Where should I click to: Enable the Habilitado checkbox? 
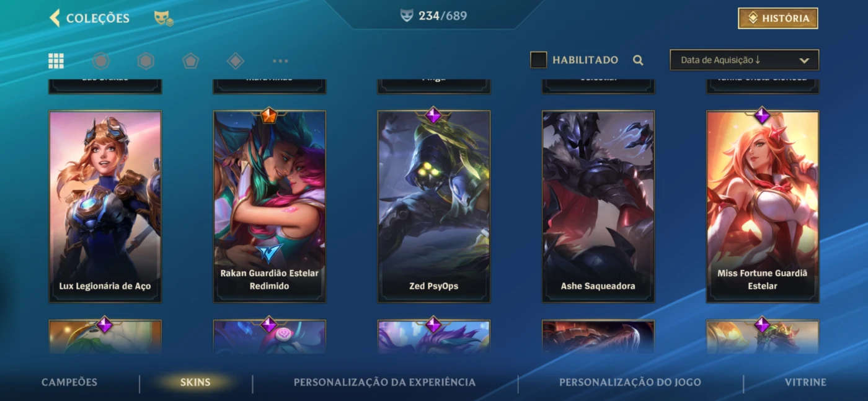pos(538,60)
